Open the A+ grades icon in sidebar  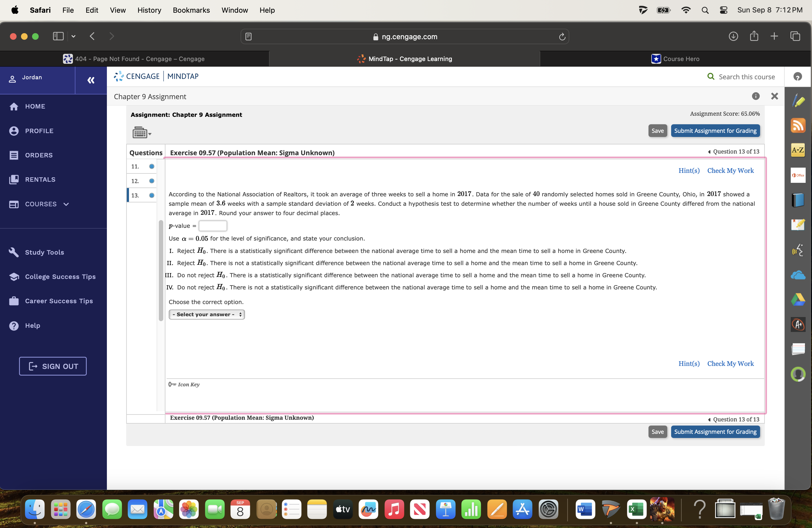(798, 324)
